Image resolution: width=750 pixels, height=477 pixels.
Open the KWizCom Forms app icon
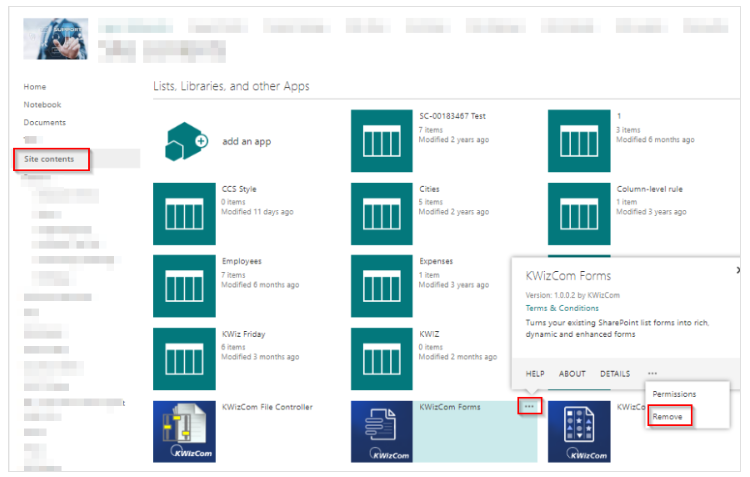pos(382,432)
